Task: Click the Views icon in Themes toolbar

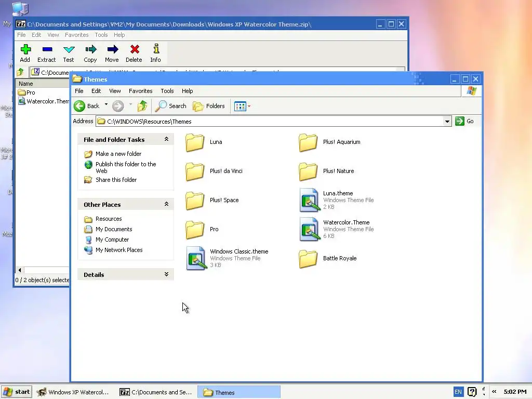Action: click(240, 106)
